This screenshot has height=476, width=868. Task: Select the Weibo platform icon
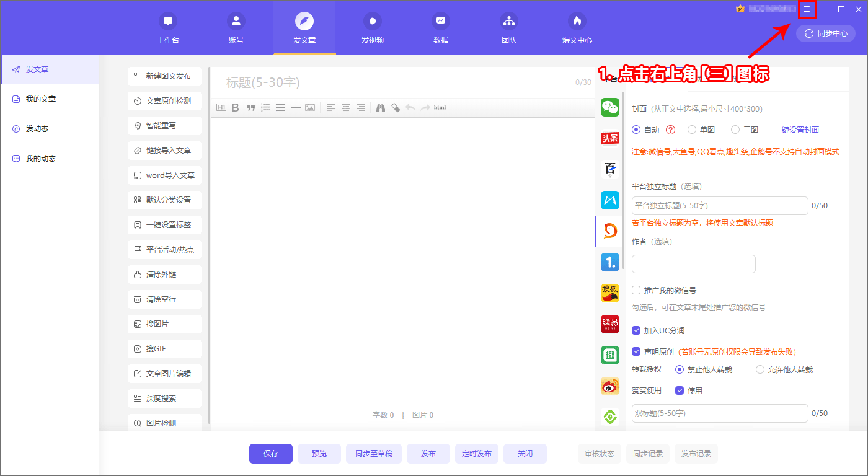610,386
